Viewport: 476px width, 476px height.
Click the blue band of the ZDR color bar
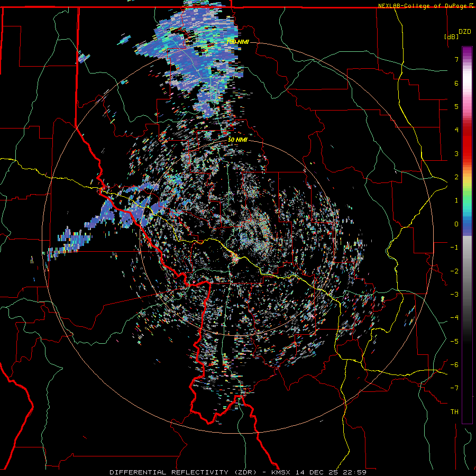(x=467, y=226)
